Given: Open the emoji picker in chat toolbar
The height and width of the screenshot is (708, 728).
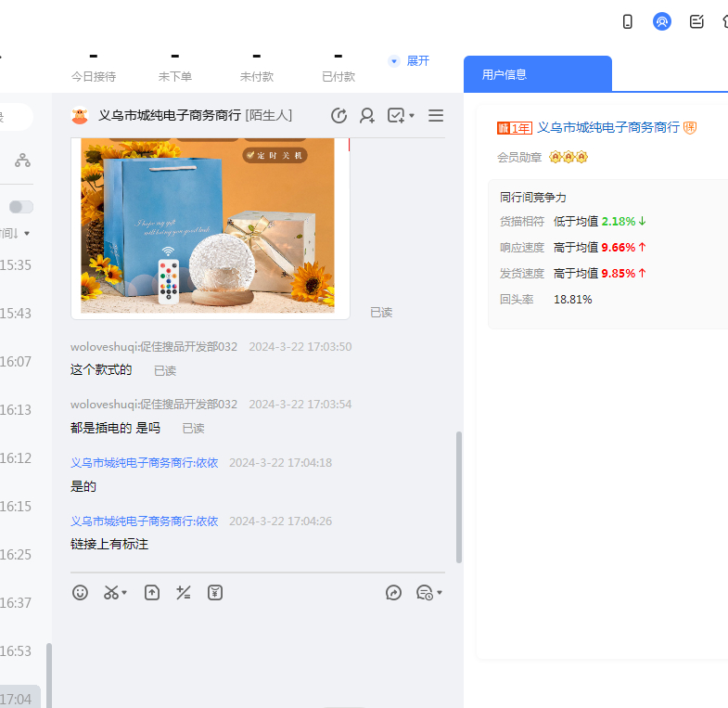Looking at the screenshot, I should coord(81,592).
